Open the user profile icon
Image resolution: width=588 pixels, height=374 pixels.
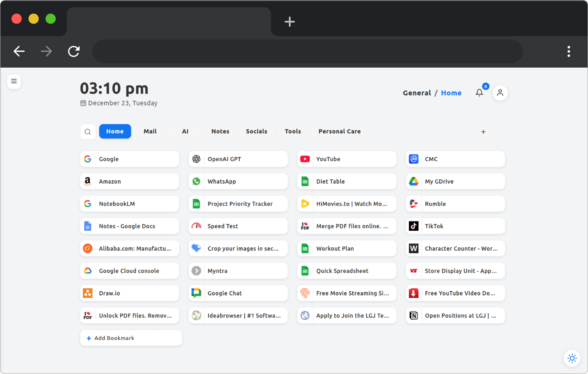click(500, 93)
